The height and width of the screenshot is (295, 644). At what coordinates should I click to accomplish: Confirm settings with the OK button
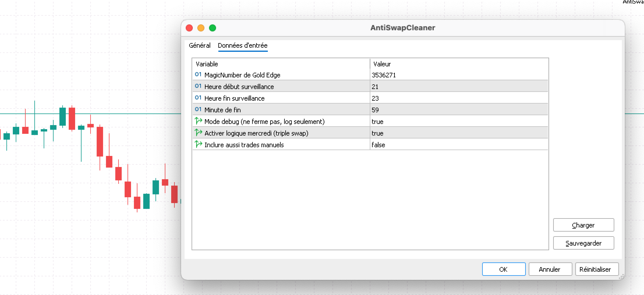pos(504,269)
